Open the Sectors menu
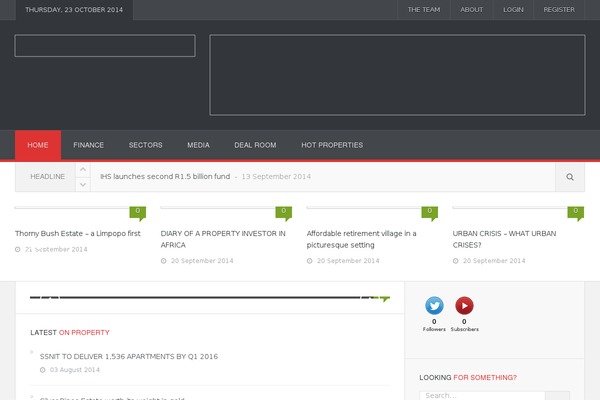This screenshot has height=400, width=600. point(145,145)
